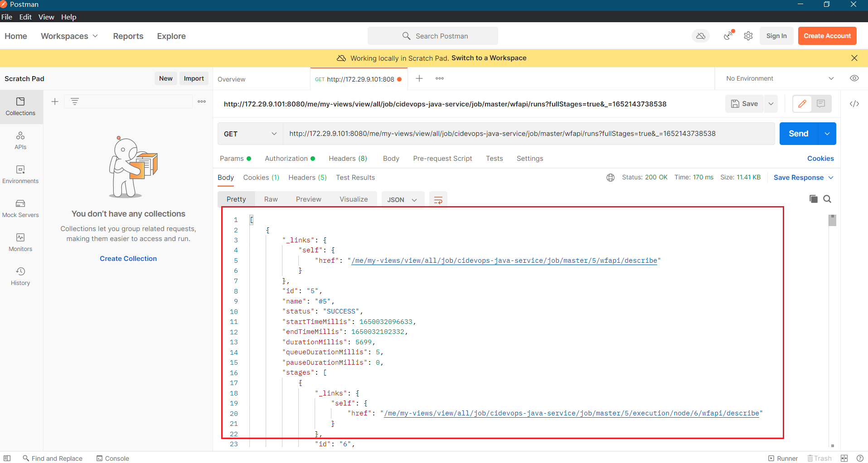This screenshot has width=868, height=463.
Task: Open the Save Response dropdown
Action: tap(804, 178)
